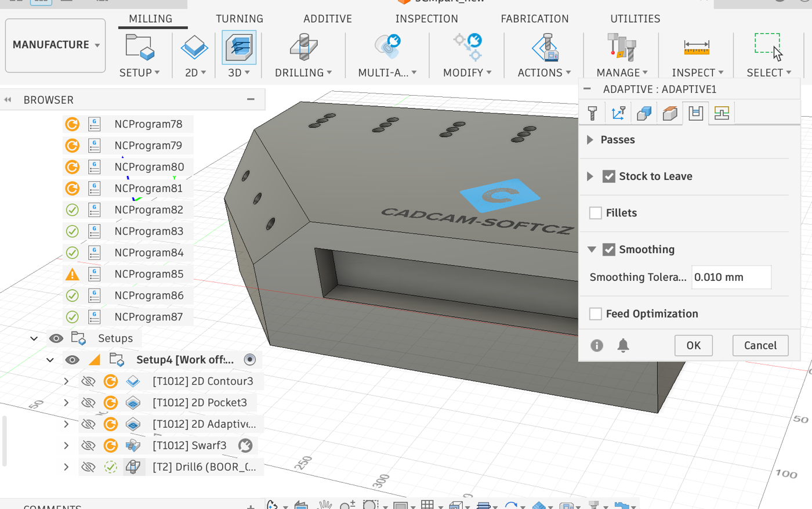Switch to the Fabrication tab
The width and height of the screenshot is (812, 509).
(535, 19)
